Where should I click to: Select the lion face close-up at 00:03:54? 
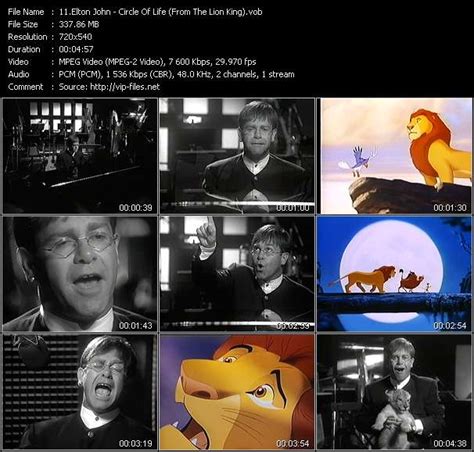coord(237,392)
